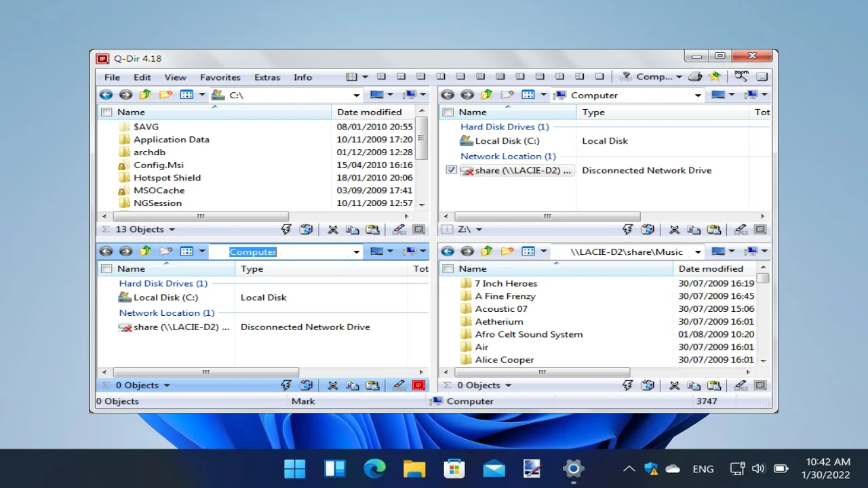Uncheck the share (\\LACIE-D2) checkbox
Screen dimensions: 868x488
pyautogui.click(x=452, y=170)
